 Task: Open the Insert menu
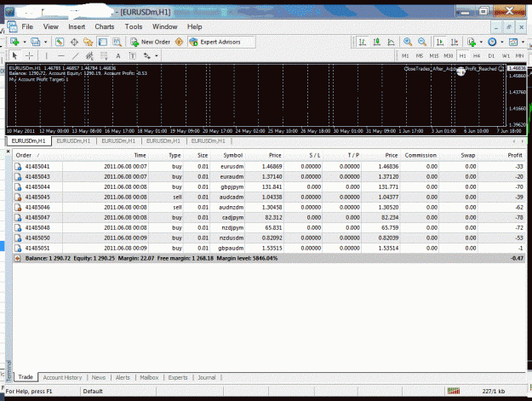click(x=77, y=26)
